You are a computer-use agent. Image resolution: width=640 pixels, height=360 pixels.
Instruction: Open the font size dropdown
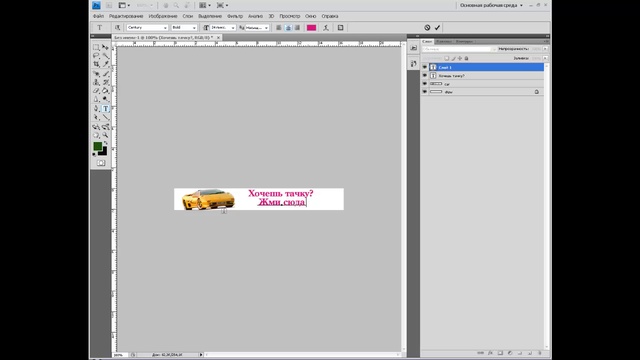tap(233, 28)
